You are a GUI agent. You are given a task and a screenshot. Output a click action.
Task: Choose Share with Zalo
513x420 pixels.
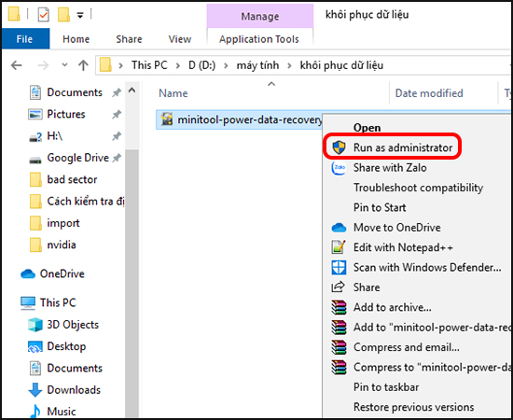pos(390,168)
